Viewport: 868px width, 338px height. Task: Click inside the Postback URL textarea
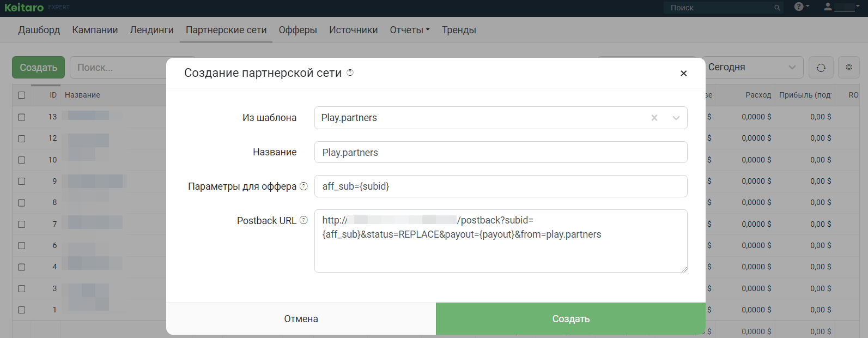[x=501, y=241]
